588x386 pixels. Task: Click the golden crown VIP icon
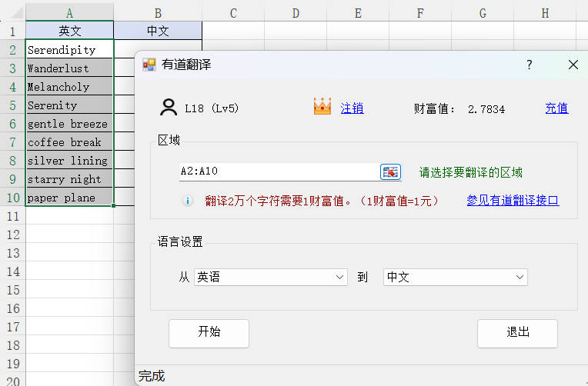(x=322, y=108)
